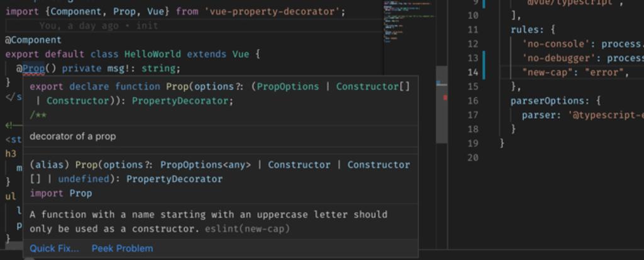The image size is (644, 260).
Task: Click the HelloWorld class name
Action: pos(152,54)
